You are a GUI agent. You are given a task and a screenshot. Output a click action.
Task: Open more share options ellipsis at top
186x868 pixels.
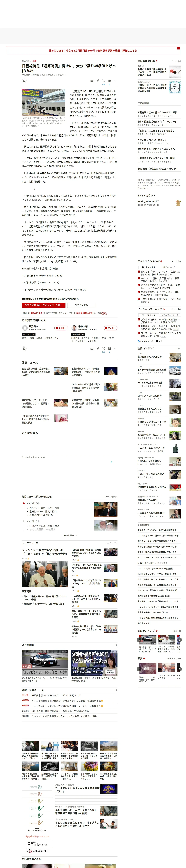pyautogui.click(x=115, y=81)
